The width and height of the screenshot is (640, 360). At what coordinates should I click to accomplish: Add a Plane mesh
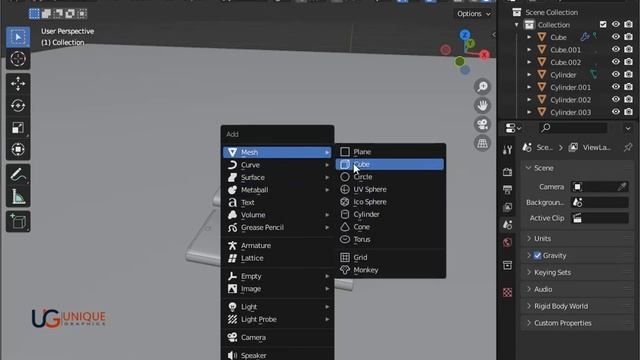tap(390, 152)
